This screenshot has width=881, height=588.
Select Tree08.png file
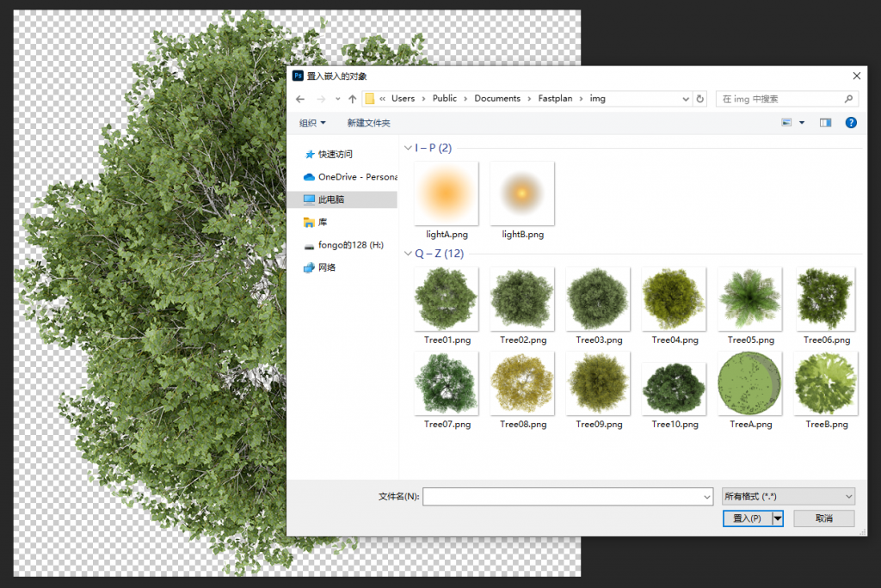click(522, 390)
